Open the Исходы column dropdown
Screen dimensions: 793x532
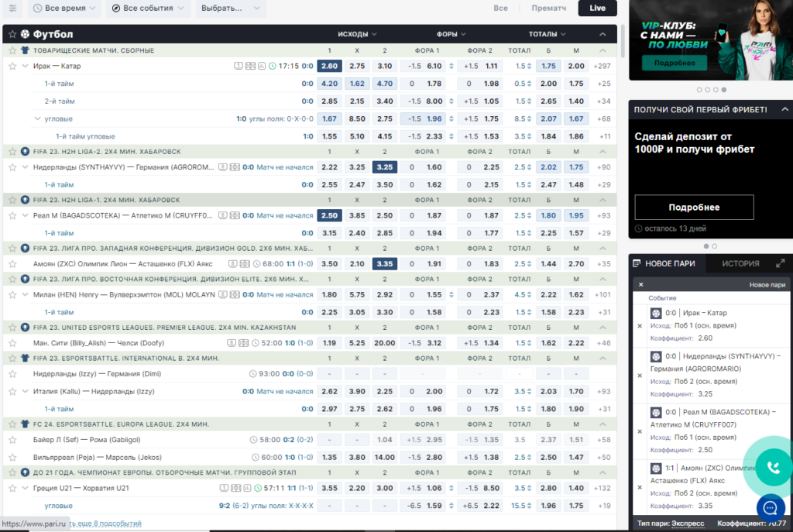click(x=357, y=34)
